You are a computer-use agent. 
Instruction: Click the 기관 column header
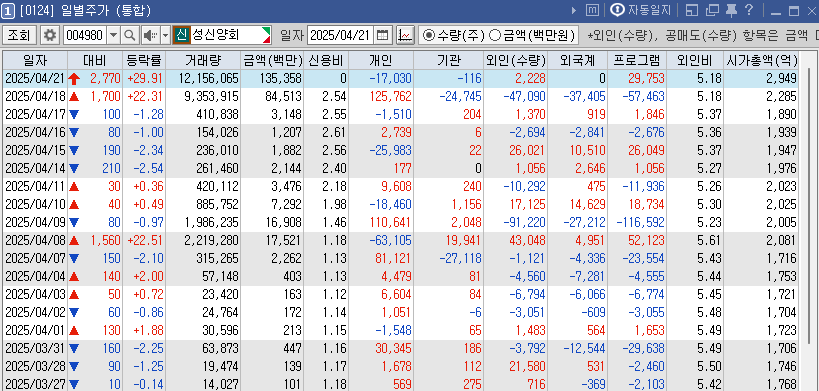pyautogui.click(x=449, y=61)
